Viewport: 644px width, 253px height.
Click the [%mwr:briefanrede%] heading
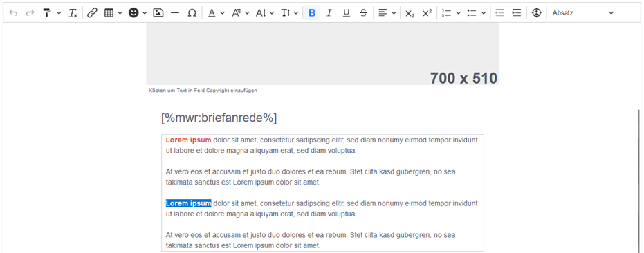[x=219, y=118]
